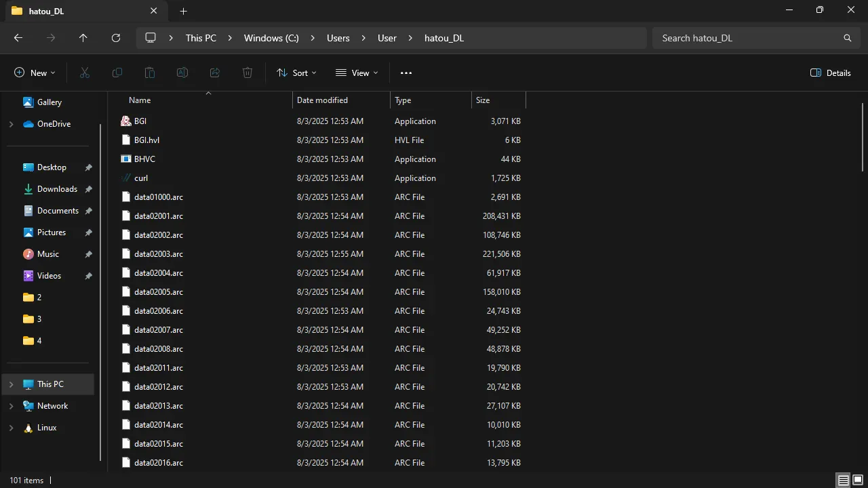Expand the Linux tree node

point(11,428)
